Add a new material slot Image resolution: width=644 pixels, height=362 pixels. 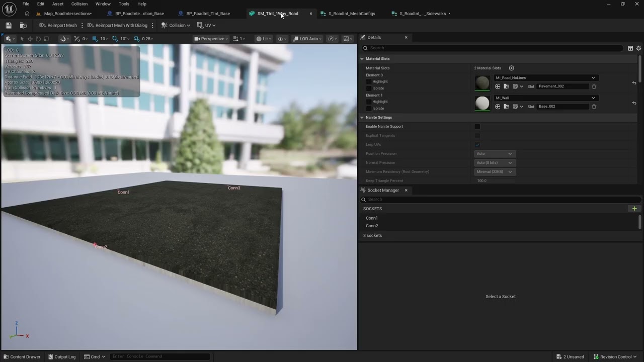[x=511, y=68]
